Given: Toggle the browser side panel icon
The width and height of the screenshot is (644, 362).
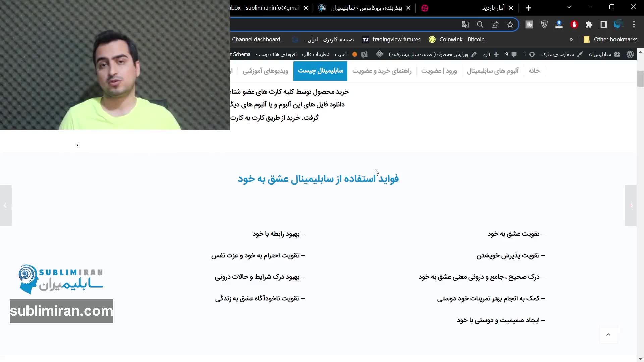Looking at the screenshot, I should (604, 25).
